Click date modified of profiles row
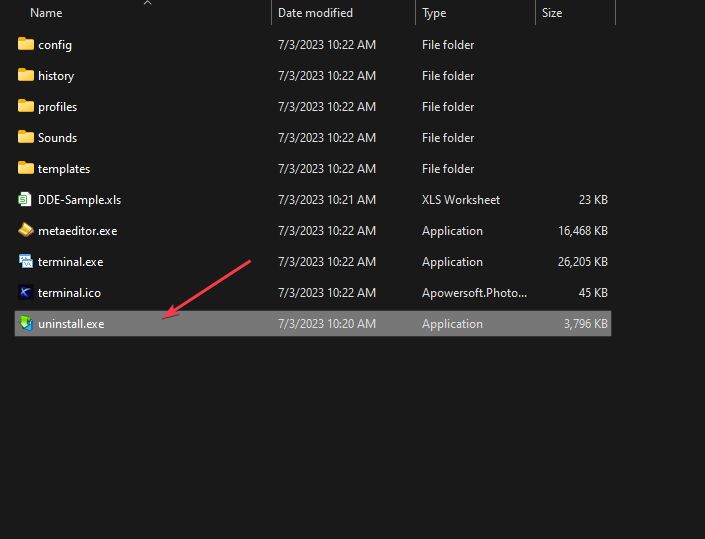Screen dimensions: 705x539 327,107
